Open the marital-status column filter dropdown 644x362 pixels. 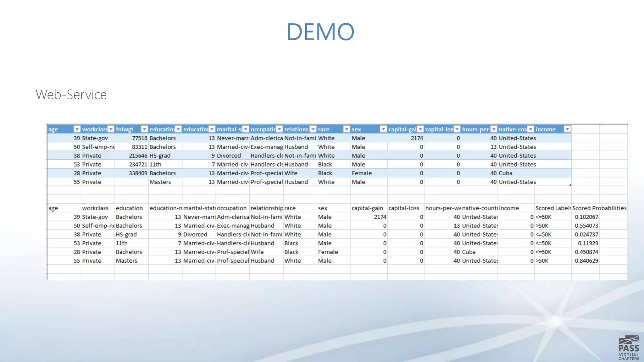coord(246,129)
